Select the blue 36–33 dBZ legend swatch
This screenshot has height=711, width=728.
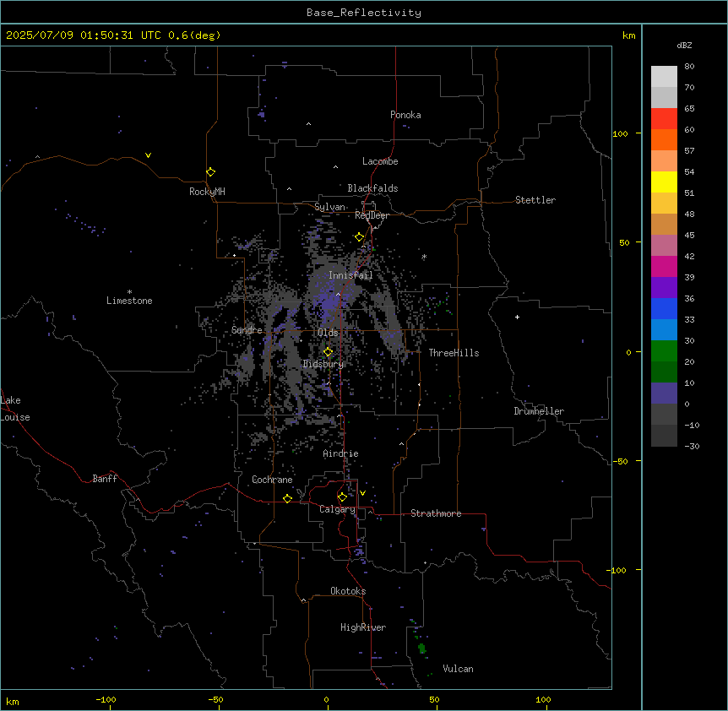(x=664, y=308)
